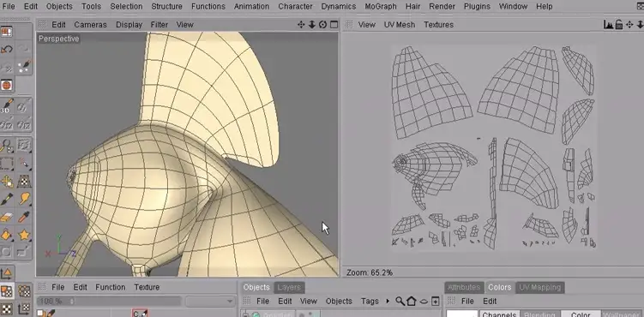Viewport: 644px width, 317px height.
Task: Click the white color preview swatch
Action: [462, 314]
